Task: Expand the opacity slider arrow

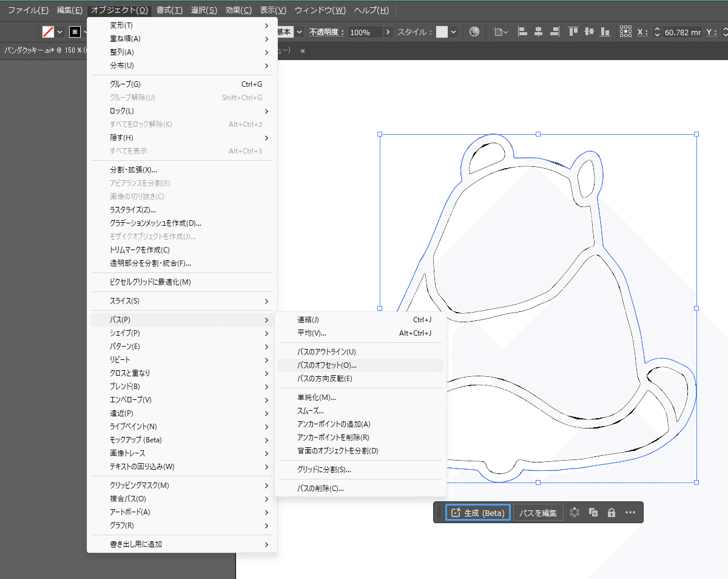Action: [x=389, y=32]
